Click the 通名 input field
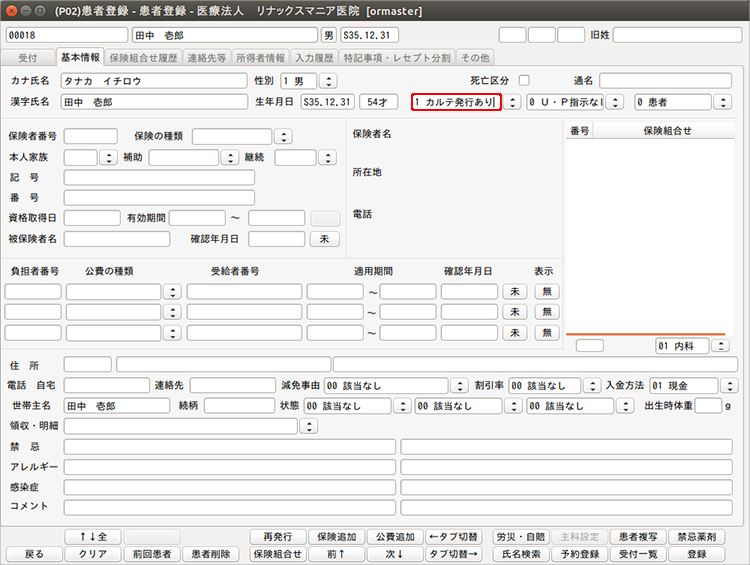Image resolution: width=750 pixels, height=565 pixels. coord(665,81)
